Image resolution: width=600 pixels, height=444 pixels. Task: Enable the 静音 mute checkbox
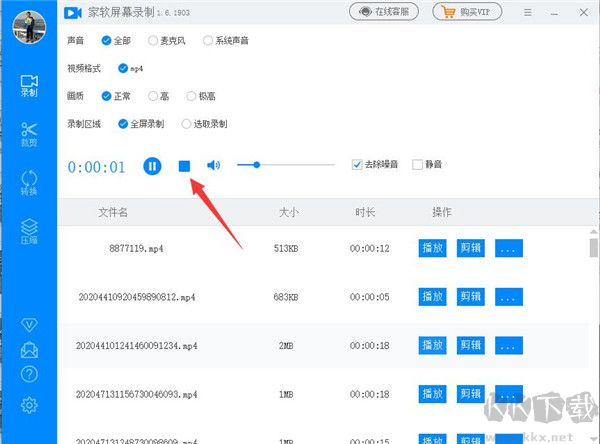point(417,165)
